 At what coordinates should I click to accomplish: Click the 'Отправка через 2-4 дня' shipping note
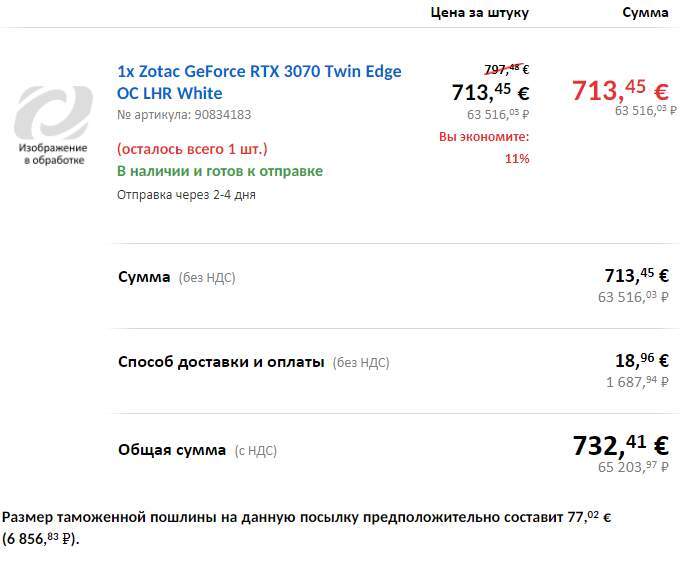186,194
